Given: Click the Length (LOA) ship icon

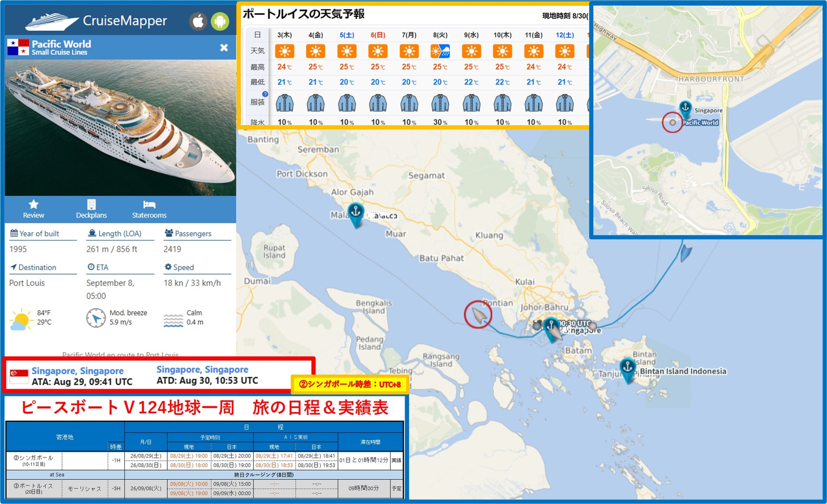Looking at the screenshot, I should tap(92, 233).
